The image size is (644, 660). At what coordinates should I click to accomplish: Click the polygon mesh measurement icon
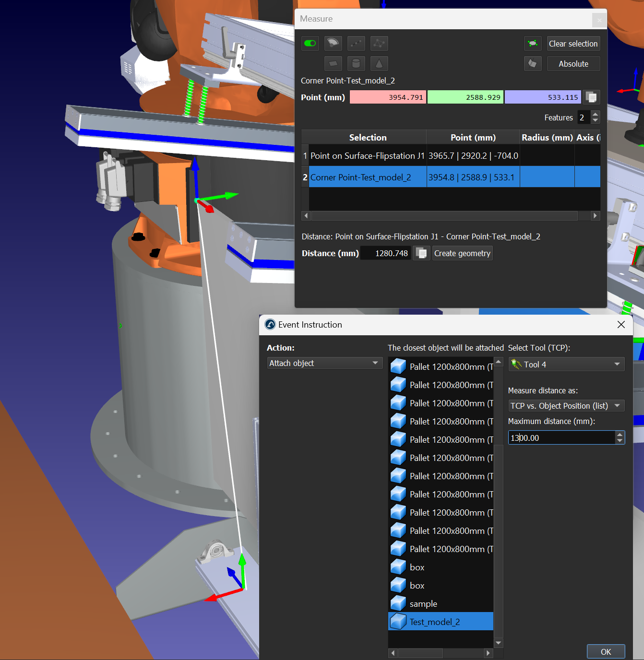pos(379,44)
